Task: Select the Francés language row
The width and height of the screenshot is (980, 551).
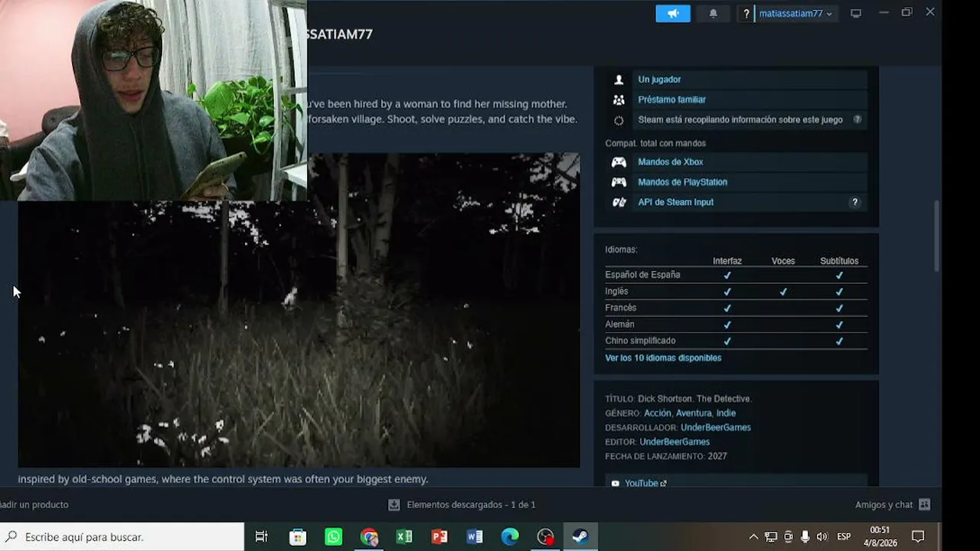Action: (x=736, y=308)
